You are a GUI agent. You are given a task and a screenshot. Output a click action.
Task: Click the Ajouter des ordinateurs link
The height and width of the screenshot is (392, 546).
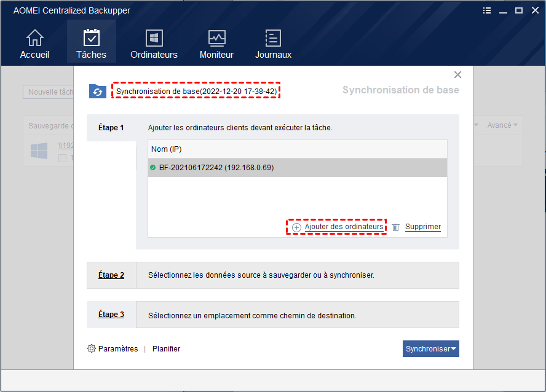tap(344, 227)
